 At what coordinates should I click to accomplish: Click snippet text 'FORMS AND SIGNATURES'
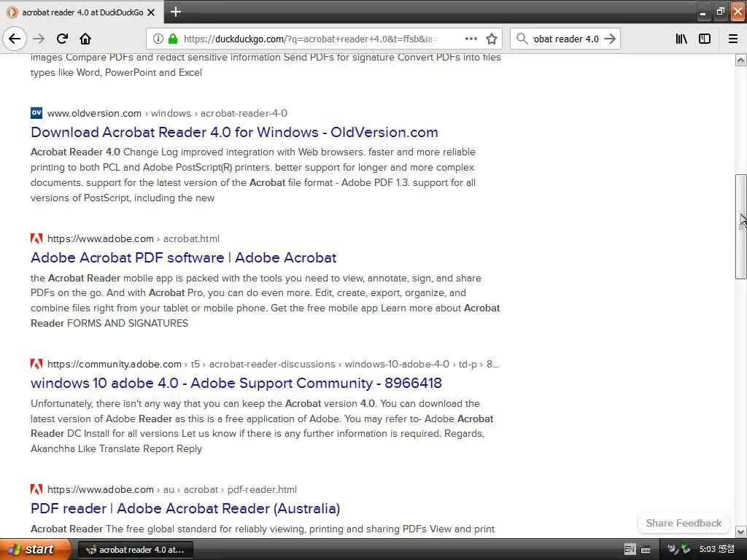[x=128, y=323]
